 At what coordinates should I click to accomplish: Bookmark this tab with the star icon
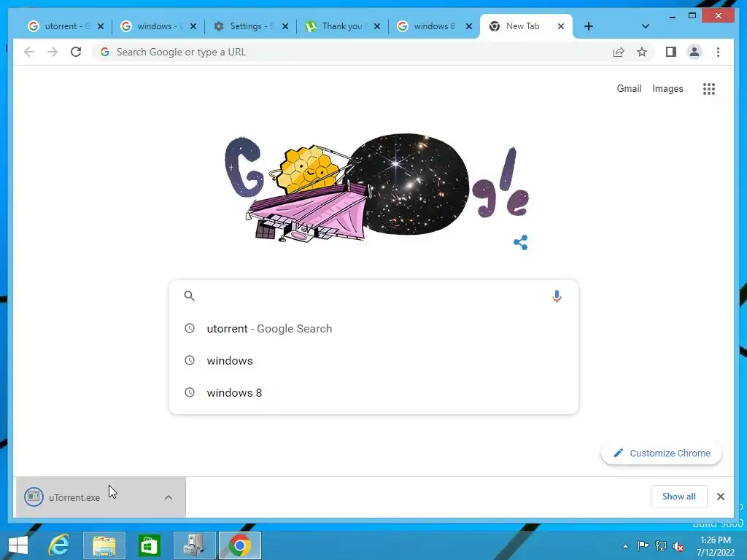(x=642, y=52)
